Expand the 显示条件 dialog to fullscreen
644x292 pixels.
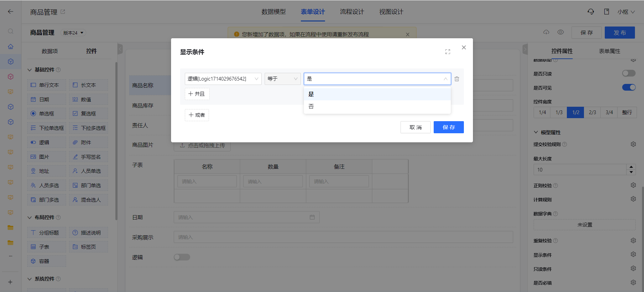pyautogui.click(x=448, y=52)
